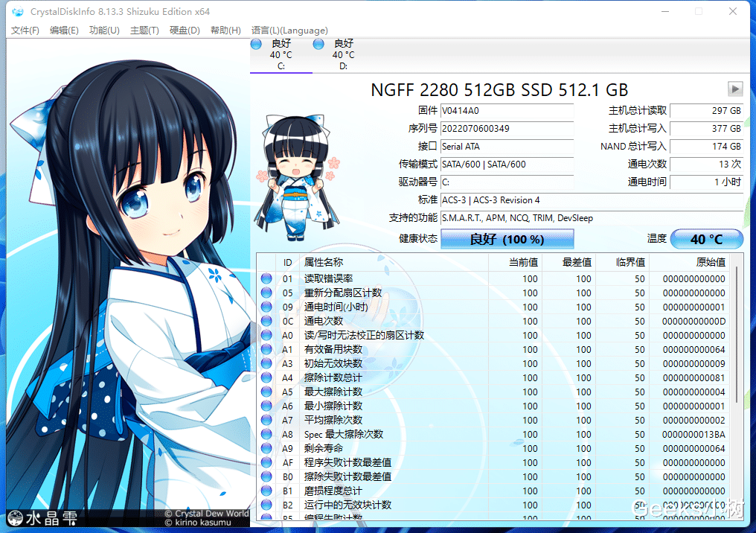Image resolution: width=756 pixels, height=533 pixels.
Task: Click status orb of row 01 读取错误率
Action: click(x=266, y=278)
